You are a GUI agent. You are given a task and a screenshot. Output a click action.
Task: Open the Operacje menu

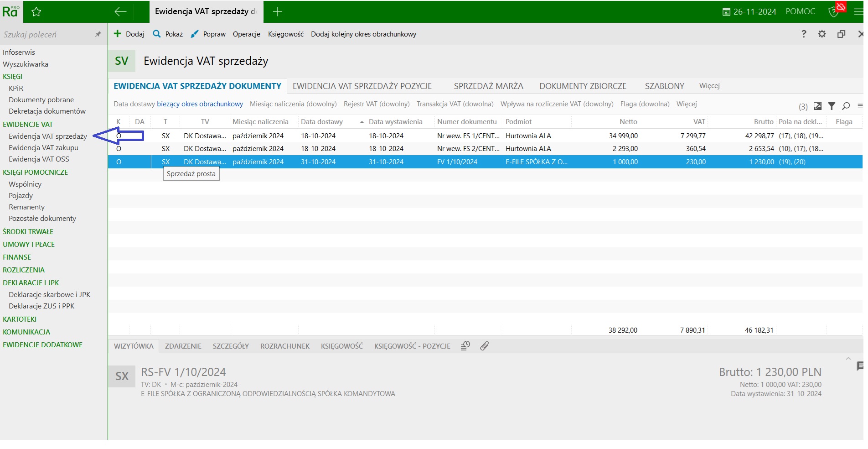pos(246,34)
